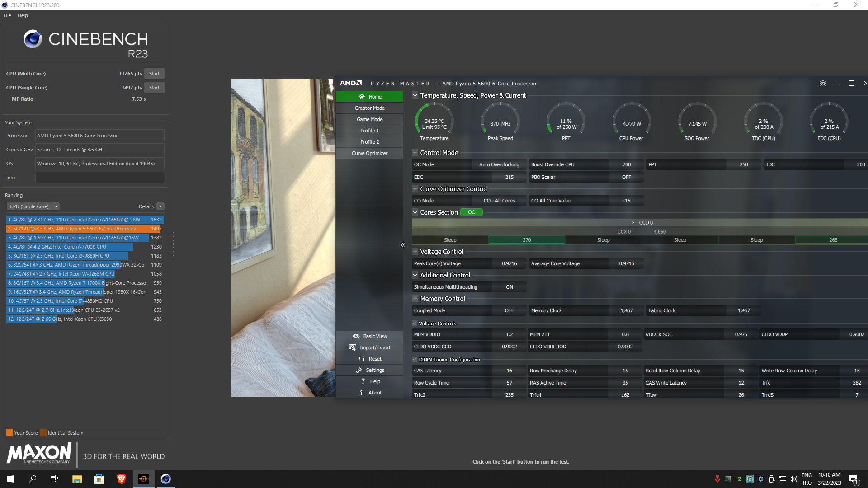The image size is (868, 488).
Task: Click the Info input field
Action: 100,178
